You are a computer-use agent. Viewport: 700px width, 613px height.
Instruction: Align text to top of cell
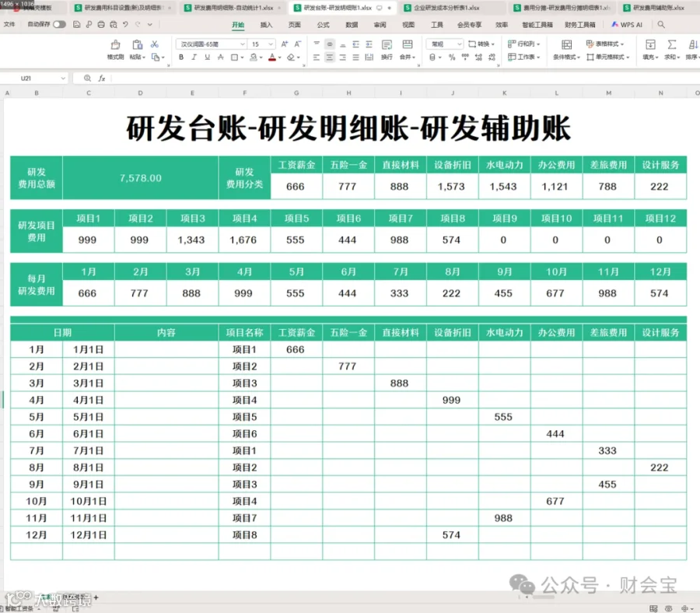pyautogui.click(x=317, y=44)
